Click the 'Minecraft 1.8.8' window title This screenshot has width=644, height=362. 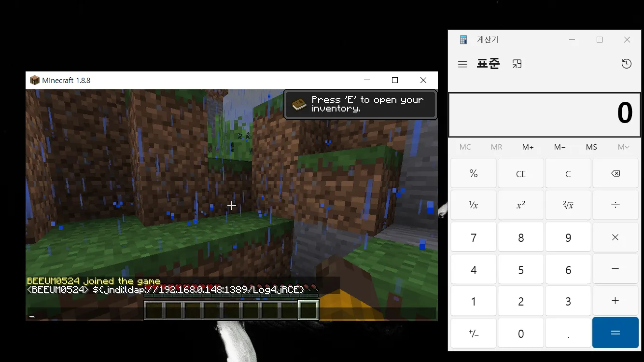[x=66, y=80]
